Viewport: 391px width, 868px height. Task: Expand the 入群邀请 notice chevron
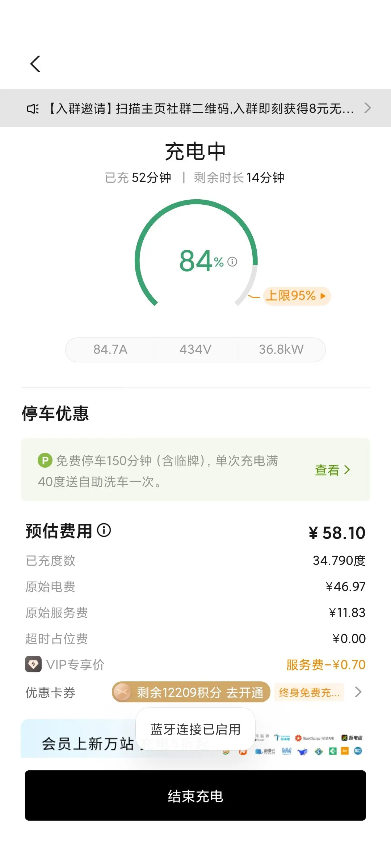(367, 108)
